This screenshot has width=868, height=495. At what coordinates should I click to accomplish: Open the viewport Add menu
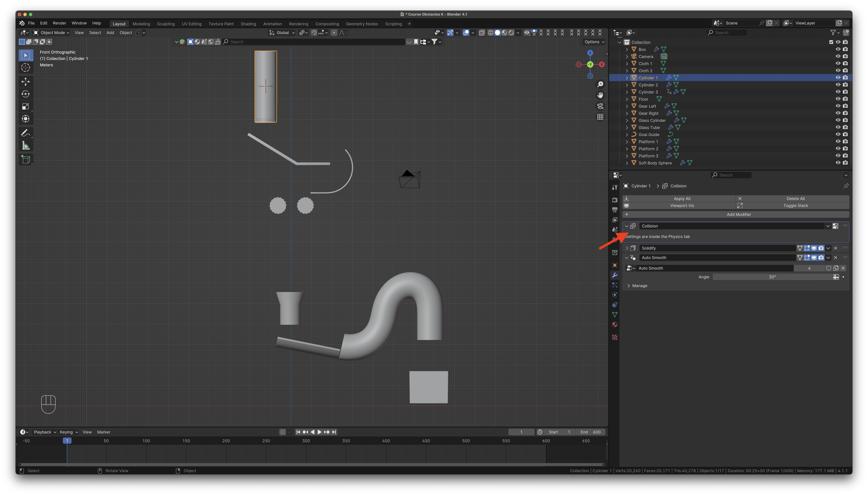[110, 33]
